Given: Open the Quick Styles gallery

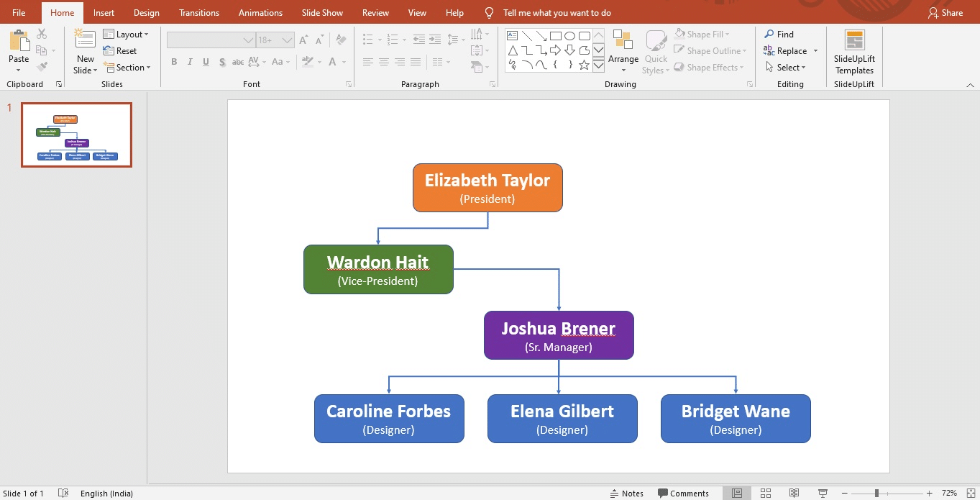Looking at the screenshot, I should pos(655,50).
